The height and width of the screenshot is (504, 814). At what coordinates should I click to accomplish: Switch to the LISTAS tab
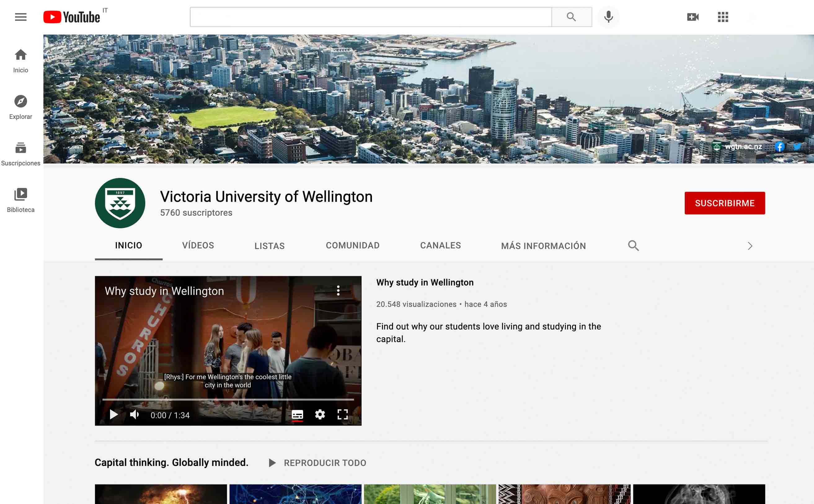point(269,246)
